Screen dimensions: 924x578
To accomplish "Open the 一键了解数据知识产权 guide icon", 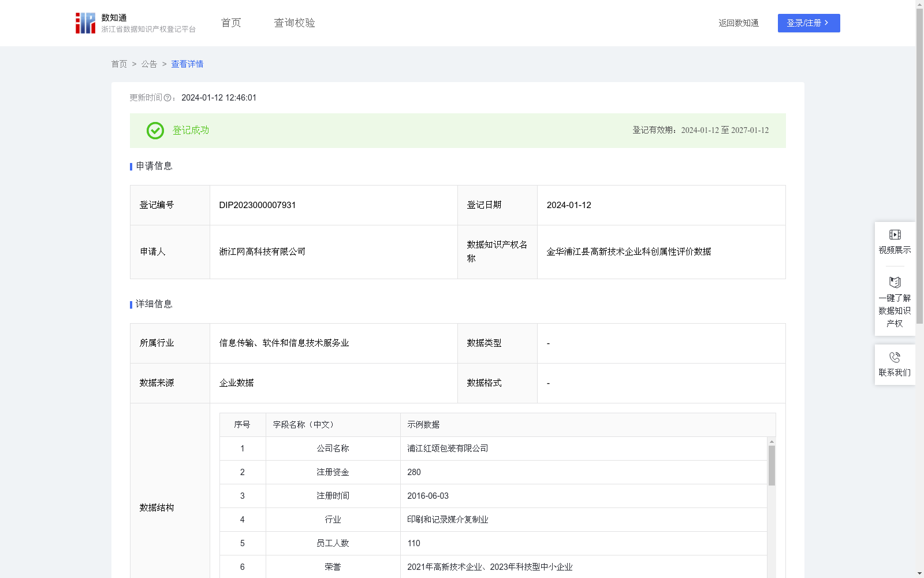I will pos(895,283).
